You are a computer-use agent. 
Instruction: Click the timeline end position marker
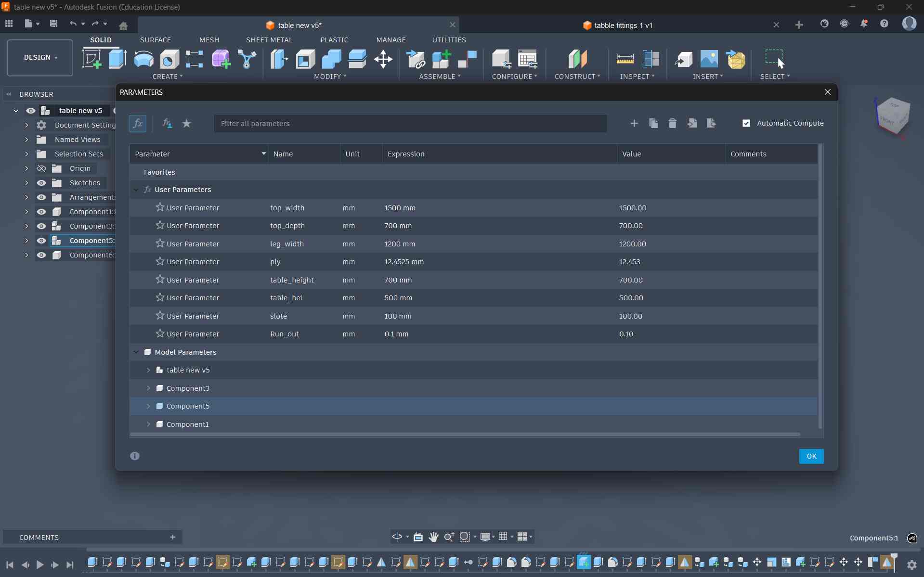pos(894,562)
